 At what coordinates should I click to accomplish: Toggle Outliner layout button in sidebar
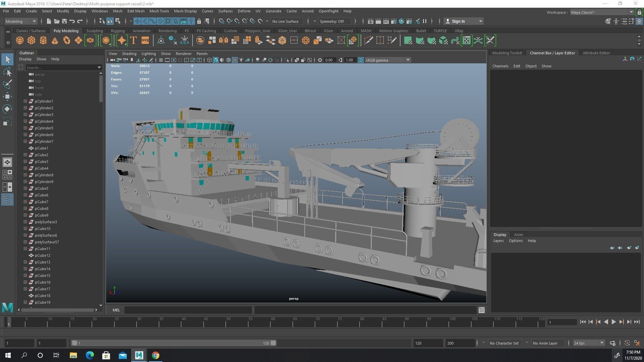pyautogui.click(x=7, y=200)
